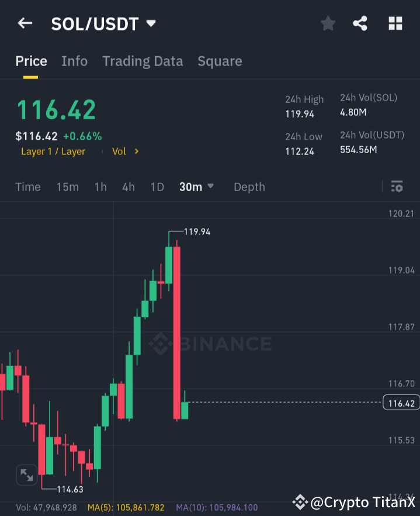Open the 30m interval dropdown
Screen dimensions: 420x516
[196, 186]
